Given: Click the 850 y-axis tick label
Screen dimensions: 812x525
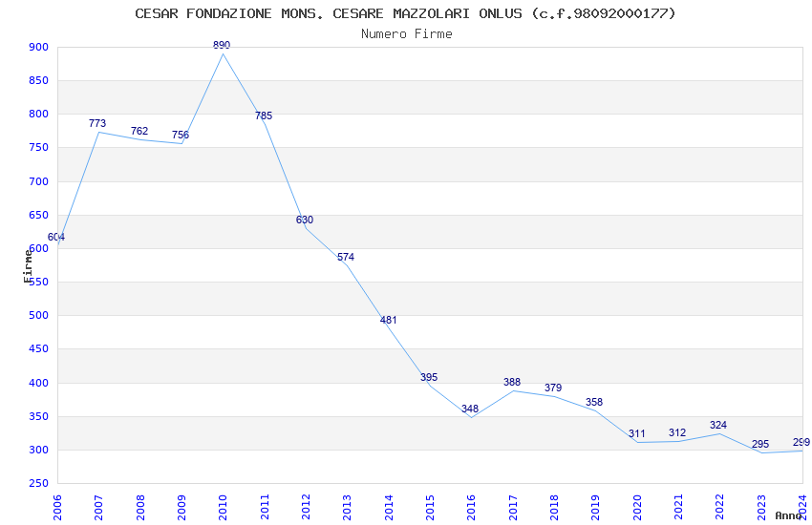Looking at the screenshot, I should click(39, 81).
